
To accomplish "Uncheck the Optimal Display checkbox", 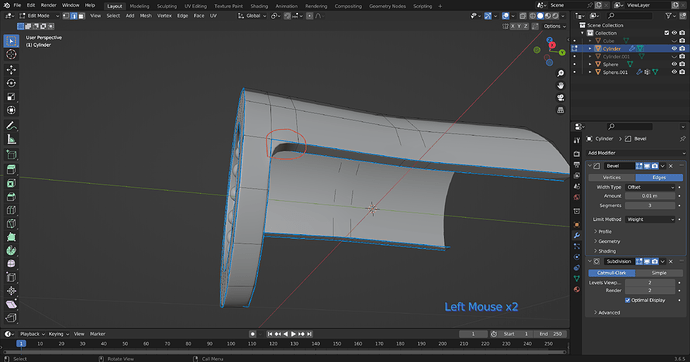I will 628,300.
